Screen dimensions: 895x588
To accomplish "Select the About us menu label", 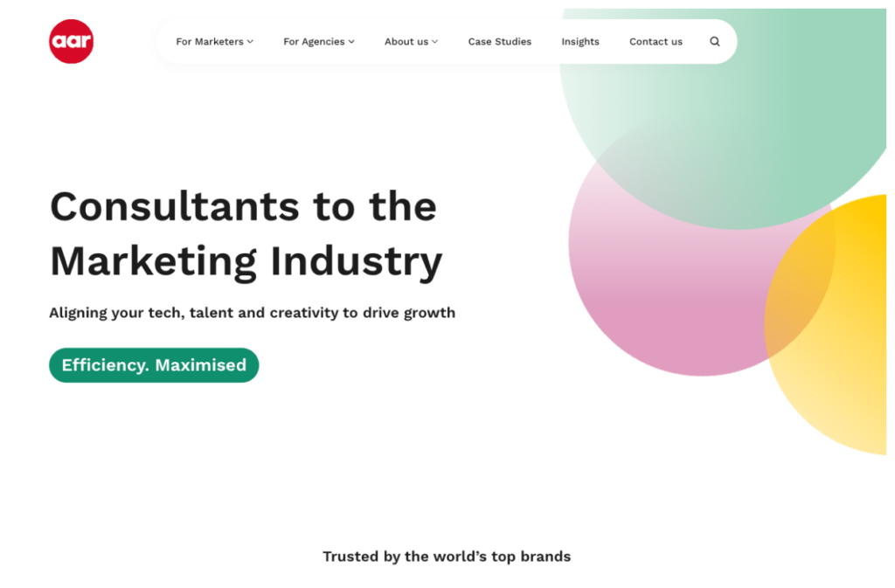I will click(x=406, y=42).
